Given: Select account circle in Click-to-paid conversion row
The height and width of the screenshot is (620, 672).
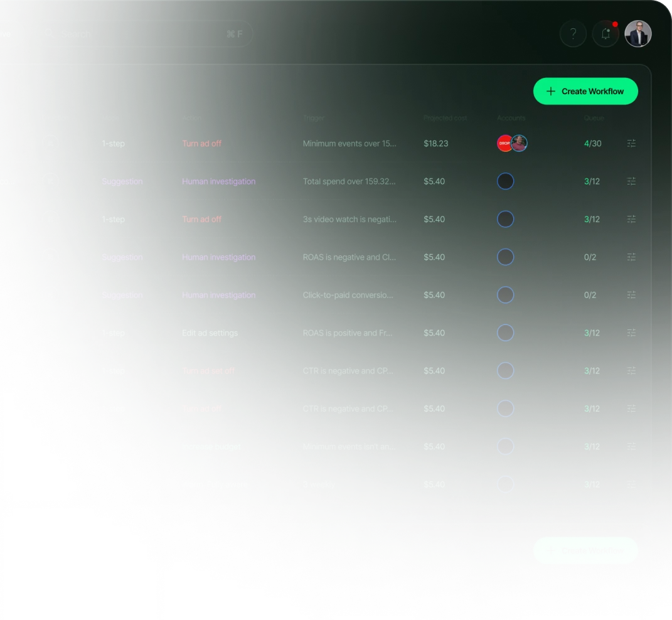Looking at the screenshot, I should (x=505, y=294).
